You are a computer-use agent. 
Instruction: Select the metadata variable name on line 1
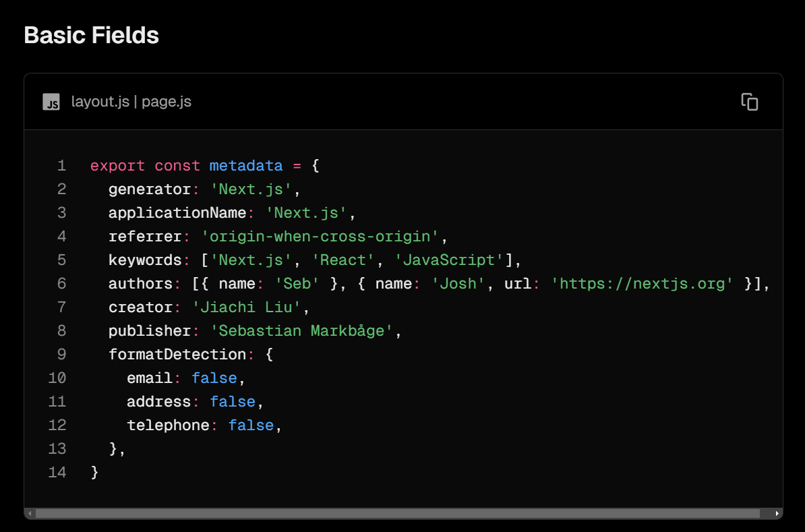pos(245,165)
